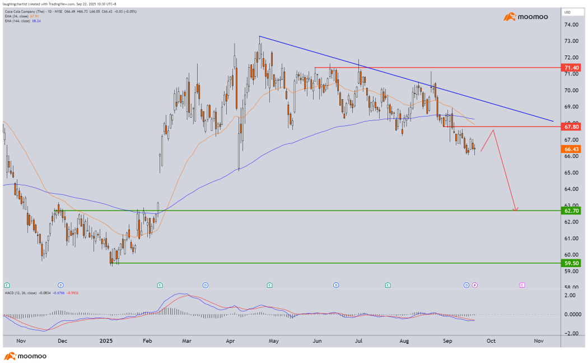Click the Sep time axis label
The height and width of the screenshot is (364, 588).
pos(447,340)
